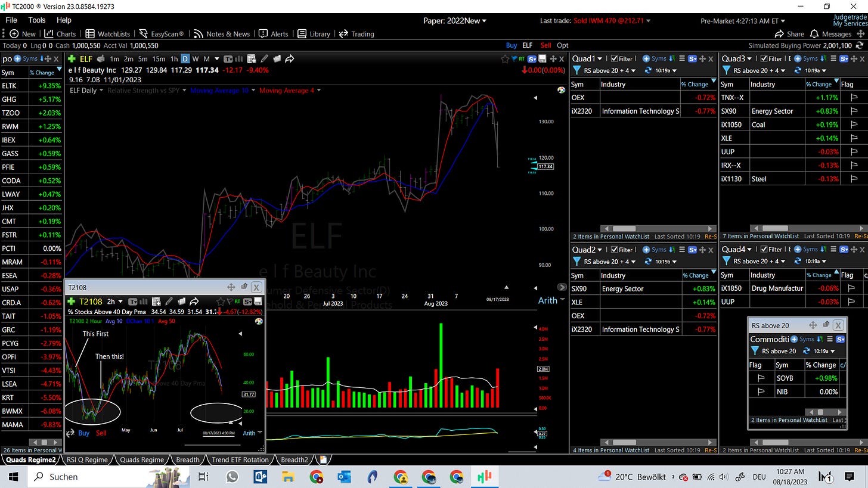Switch ELF chart to 1h timeframe

tap(174, 59)
